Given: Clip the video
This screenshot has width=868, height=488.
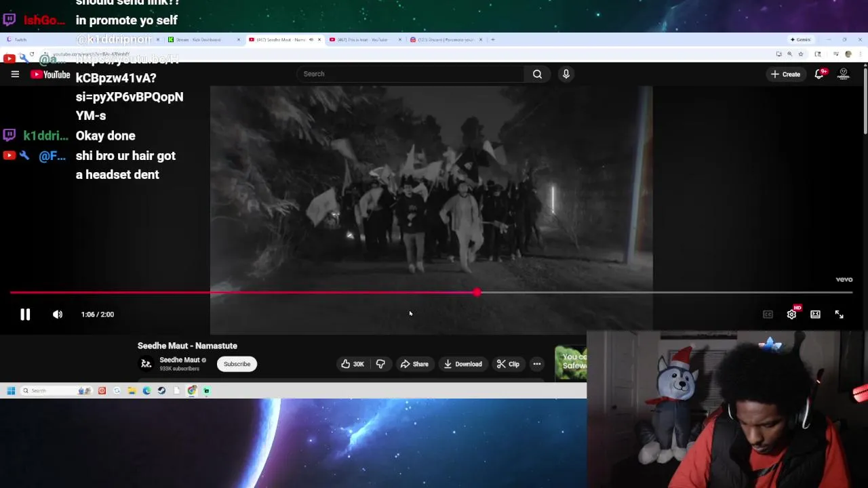Looking at the screenshot, I should point(508,364).
